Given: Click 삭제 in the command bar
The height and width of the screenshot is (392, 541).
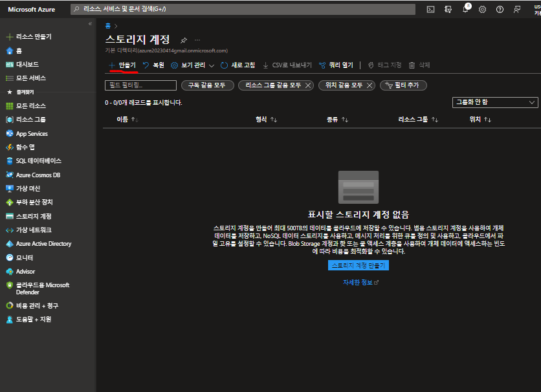Looking at the screenshot, I should [419, 65].
